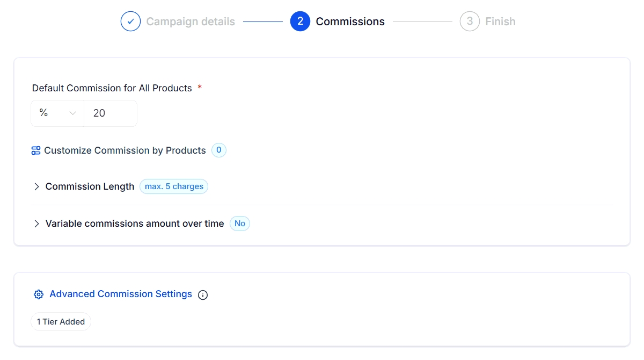
Task: Click the Advanced Commission Settings gear icon
Action: click(x=38, y=294)
